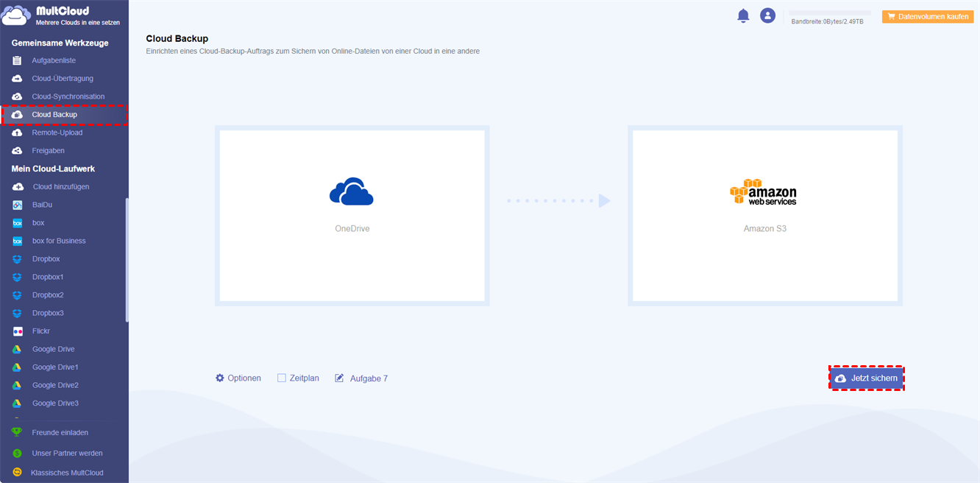Image resolution: width=980 pixels, height=483 pixels.
Task: Click the Google Drive2 triangle icon
Action: (17, 385)
